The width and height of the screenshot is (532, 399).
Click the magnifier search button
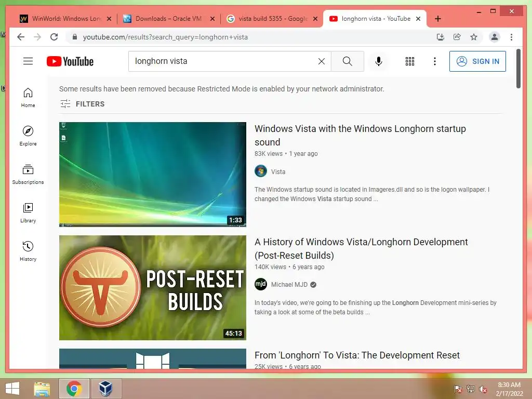pos(347,61)
